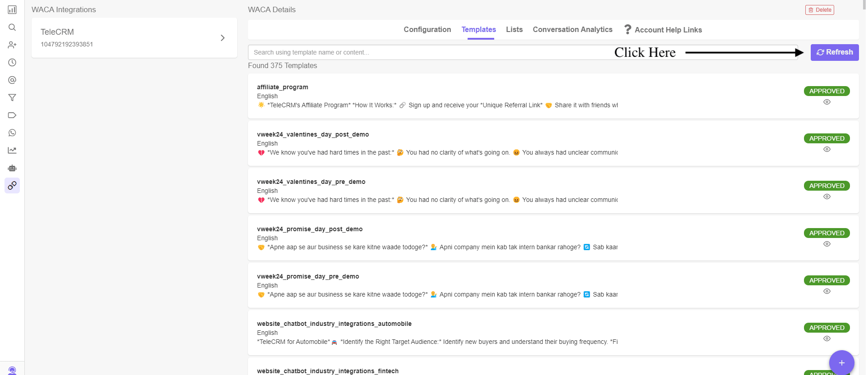868x375 pixels.
Task: Click the purple plus add template button
Action: click(841, 363)
